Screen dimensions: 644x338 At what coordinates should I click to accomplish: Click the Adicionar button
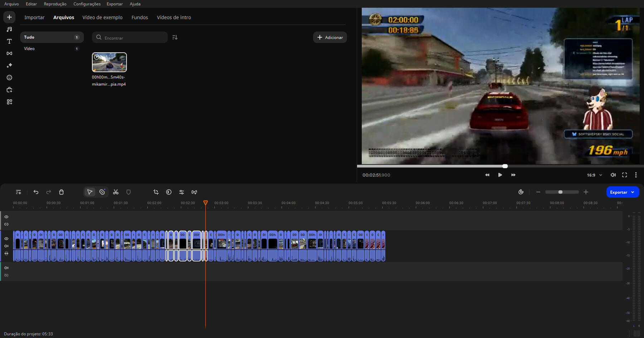point(330,38)
